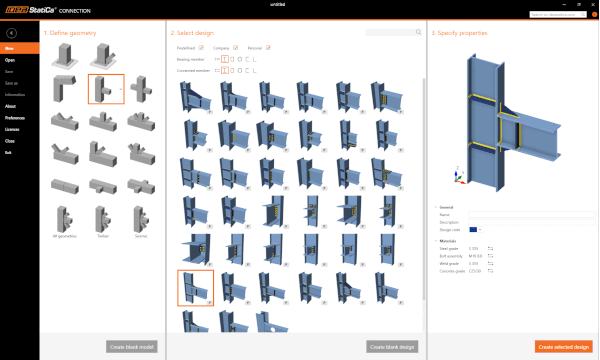Toggle the Company checkbox
The height and width of the screenshot is (360, 600).
click(235, 48)
